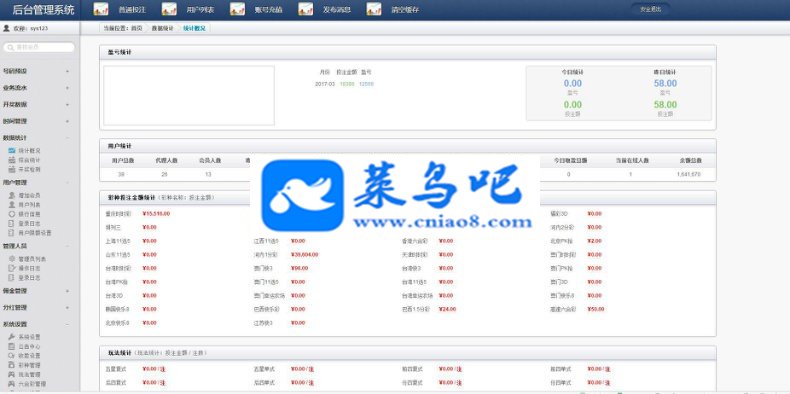Viewport: 790px width, 394px height.
Task: Open 增加会员 label in the sidebar
Action: (29, 195)
